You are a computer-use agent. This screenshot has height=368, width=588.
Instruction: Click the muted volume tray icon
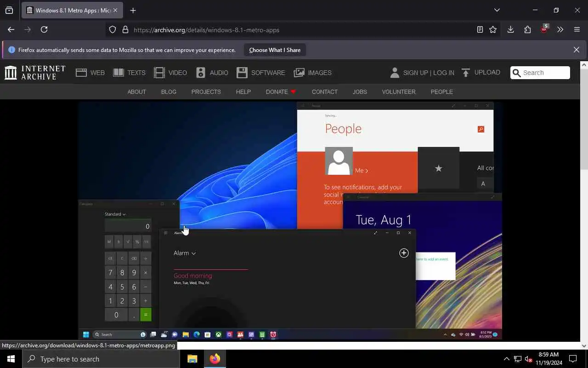coord(529,359)
